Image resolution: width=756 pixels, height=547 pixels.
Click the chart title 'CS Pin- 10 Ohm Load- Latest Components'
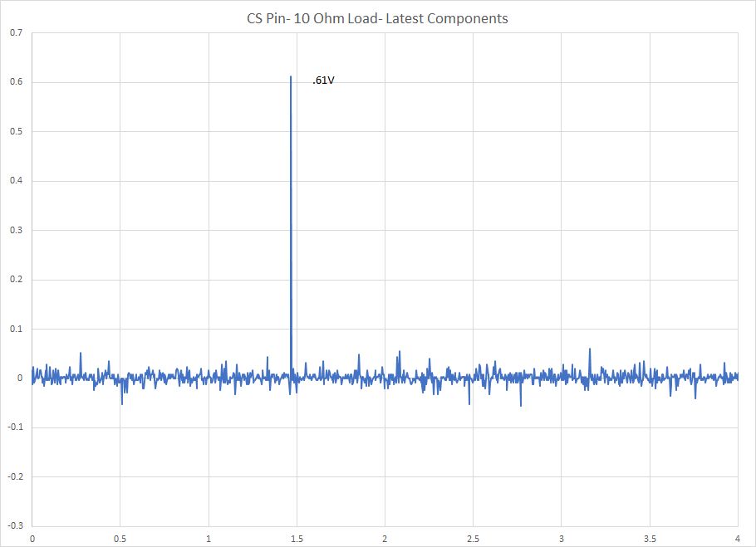click(x=377, y=19)
